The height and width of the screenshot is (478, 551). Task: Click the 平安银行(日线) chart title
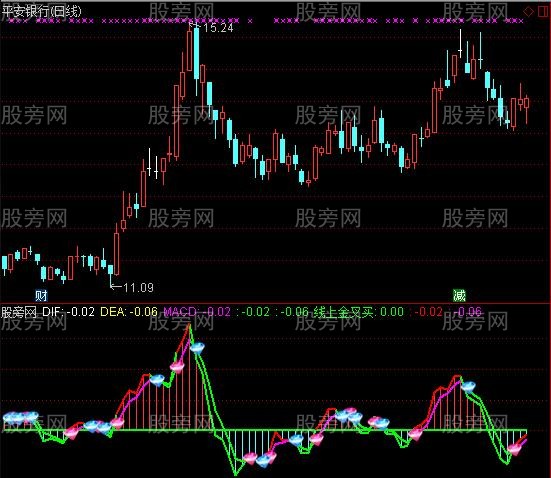pos(41,11)
